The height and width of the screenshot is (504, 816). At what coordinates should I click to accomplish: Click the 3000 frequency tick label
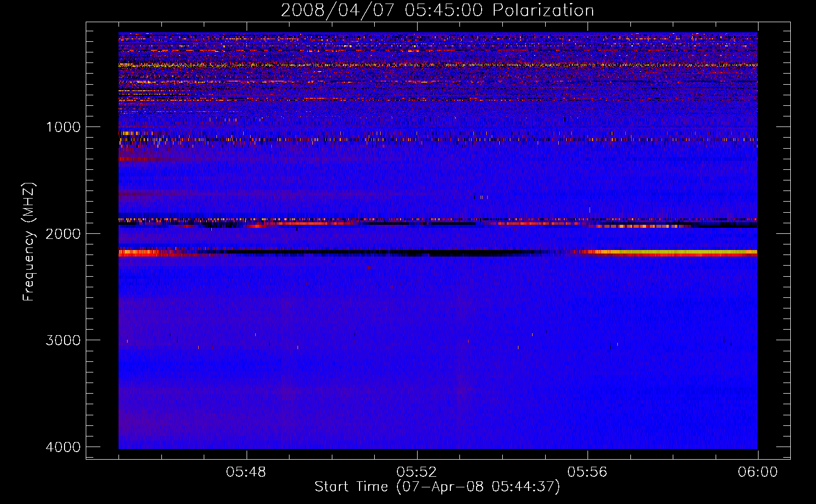[x=63, y=340]
